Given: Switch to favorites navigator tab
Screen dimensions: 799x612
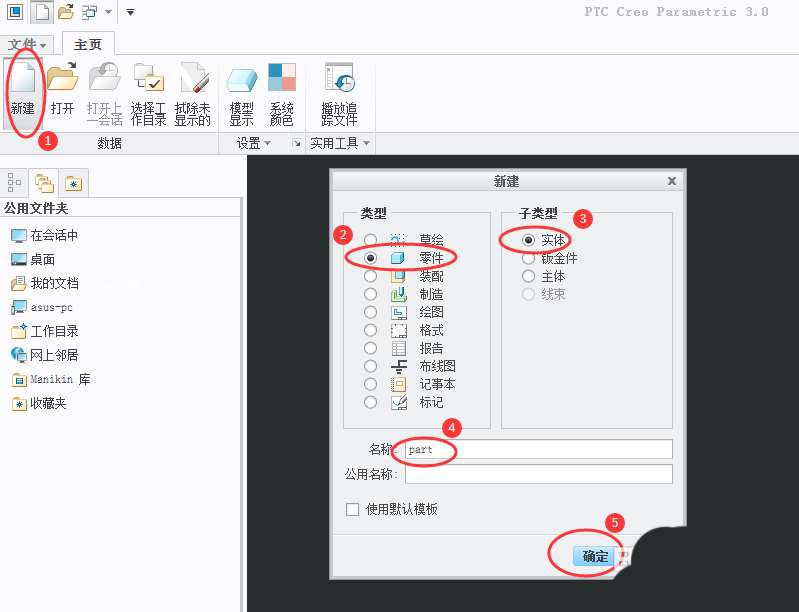Looking at the screenshot, I should point(73,183).
